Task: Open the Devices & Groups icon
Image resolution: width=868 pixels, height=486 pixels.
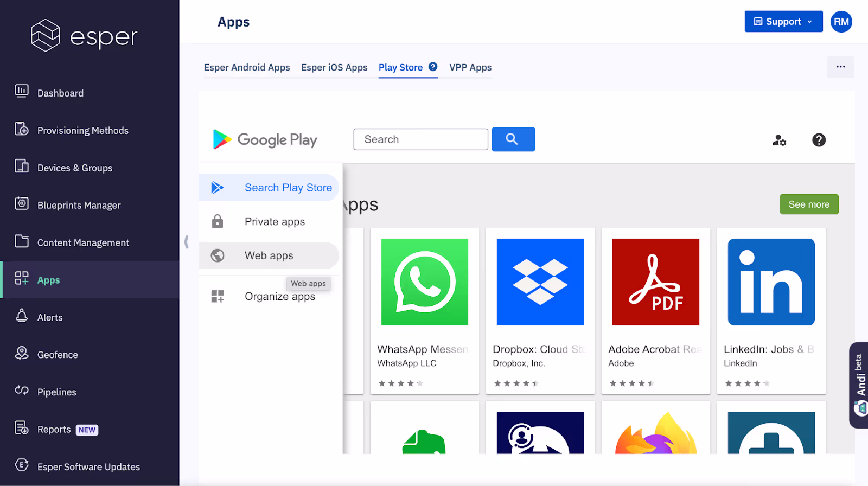Action: click(x=22, y=166)
